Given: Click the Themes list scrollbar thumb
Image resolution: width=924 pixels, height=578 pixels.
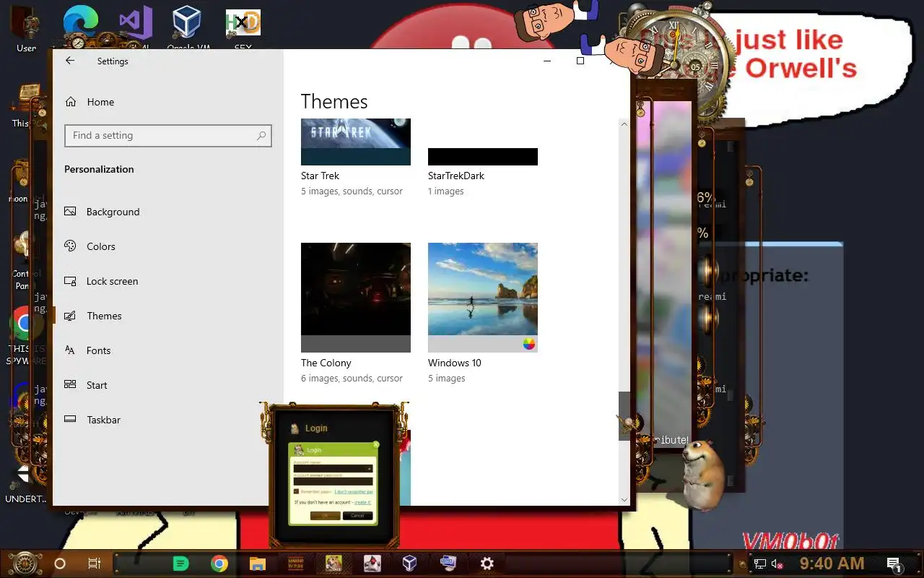Looking at the screenshot, I should [x=624, y=415].
